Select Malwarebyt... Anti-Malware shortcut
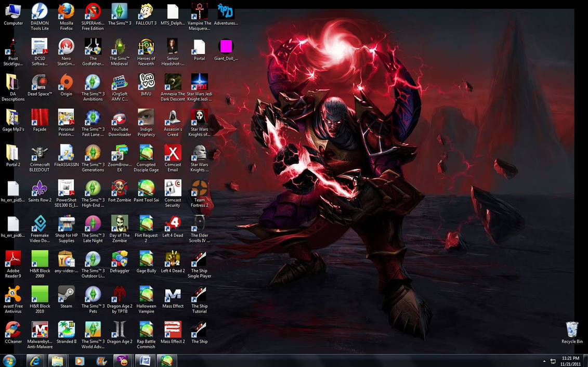Viewport: 588px width, 367px height. [40, 335]
